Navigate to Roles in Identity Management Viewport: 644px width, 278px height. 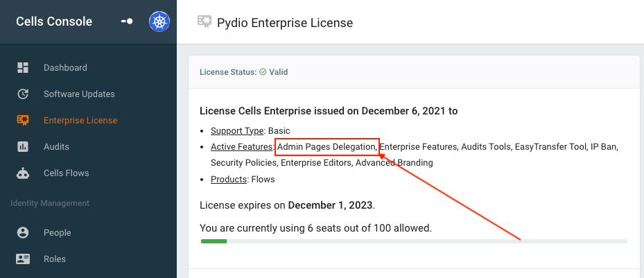[55, 259]
